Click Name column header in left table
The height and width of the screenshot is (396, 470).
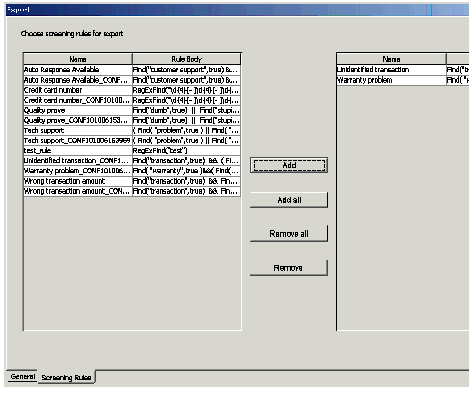(78, 59)
